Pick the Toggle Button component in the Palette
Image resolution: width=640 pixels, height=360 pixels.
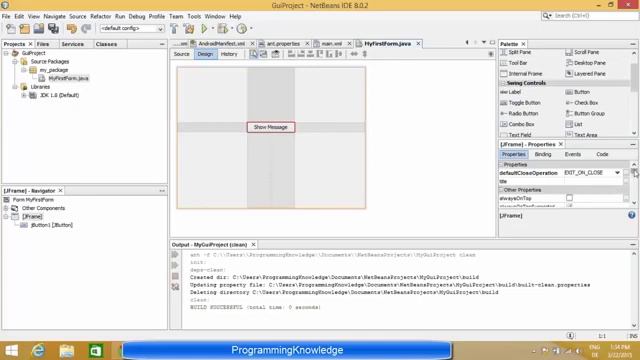[520, 103]
